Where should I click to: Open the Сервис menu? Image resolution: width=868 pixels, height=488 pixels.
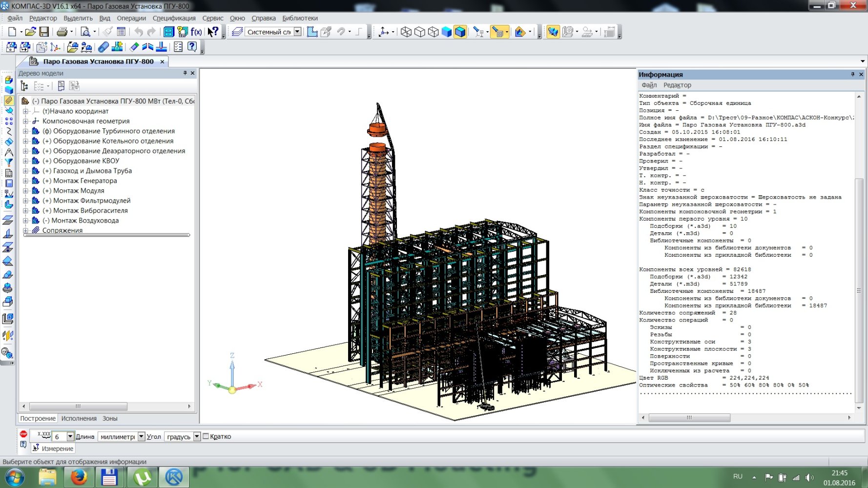point(213,18)
